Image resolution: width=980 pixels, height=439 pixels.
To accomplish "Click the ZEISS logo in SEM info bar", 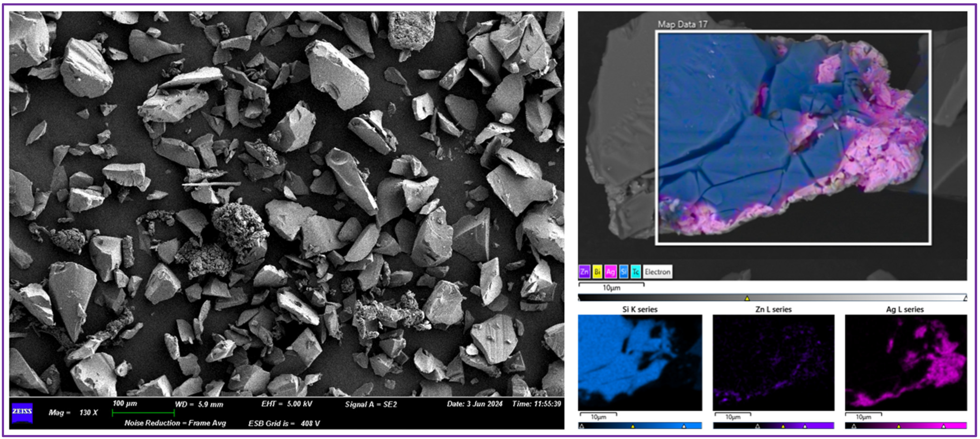I will pos(22,413).
